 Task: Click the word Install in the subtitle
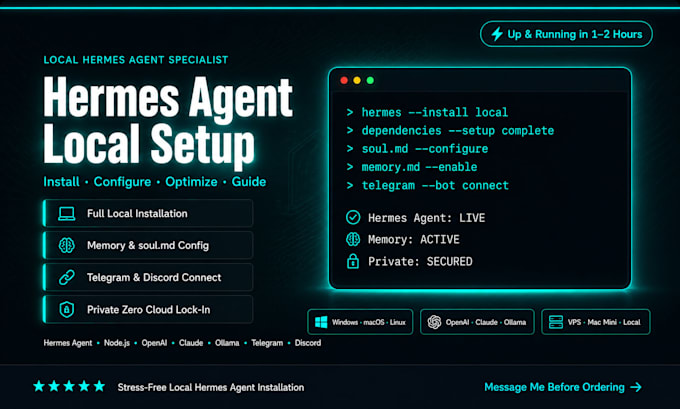(61, 182)
